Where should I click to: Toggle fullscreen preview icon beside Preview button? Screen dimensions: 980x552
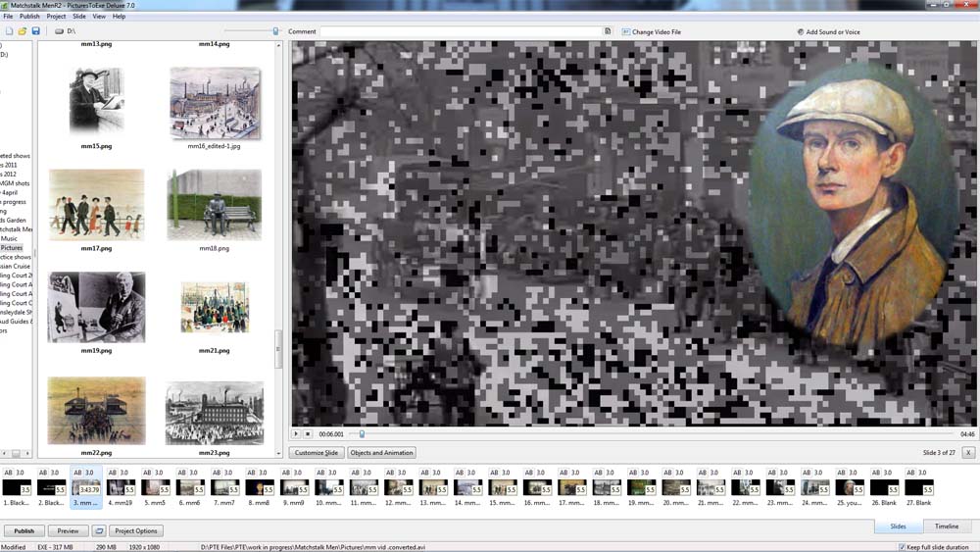pyautogui.click(x=99, y=530)
